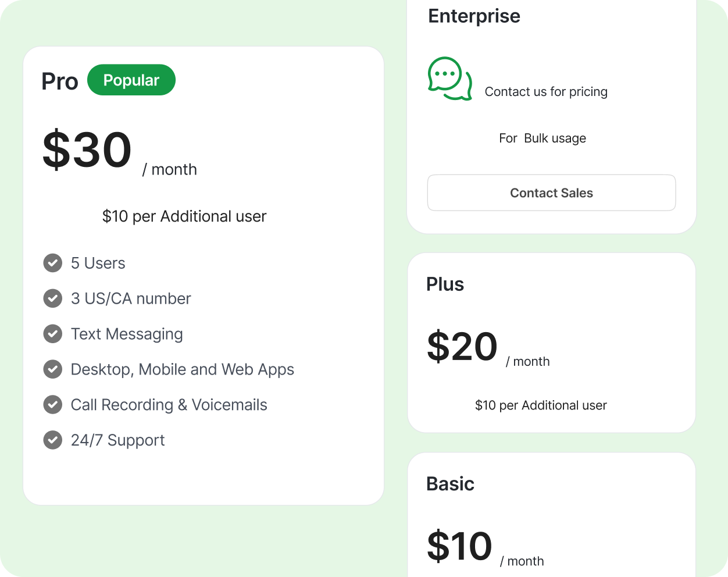
Task: Open the Enterprise plan heading
Action: [x=474, y=16]
